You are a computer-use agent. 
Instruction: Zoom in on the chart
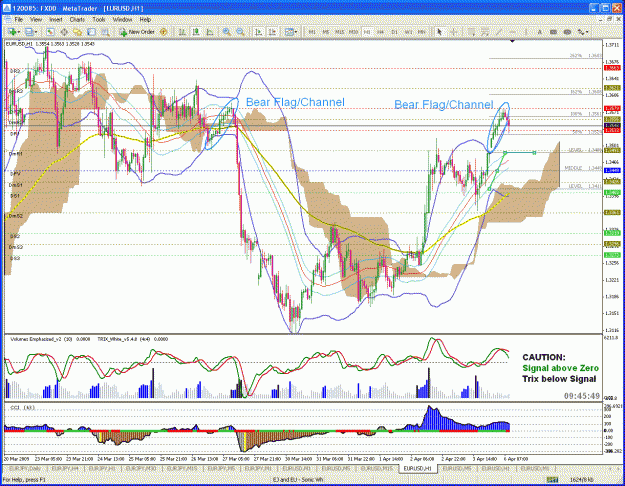point(226,32)
